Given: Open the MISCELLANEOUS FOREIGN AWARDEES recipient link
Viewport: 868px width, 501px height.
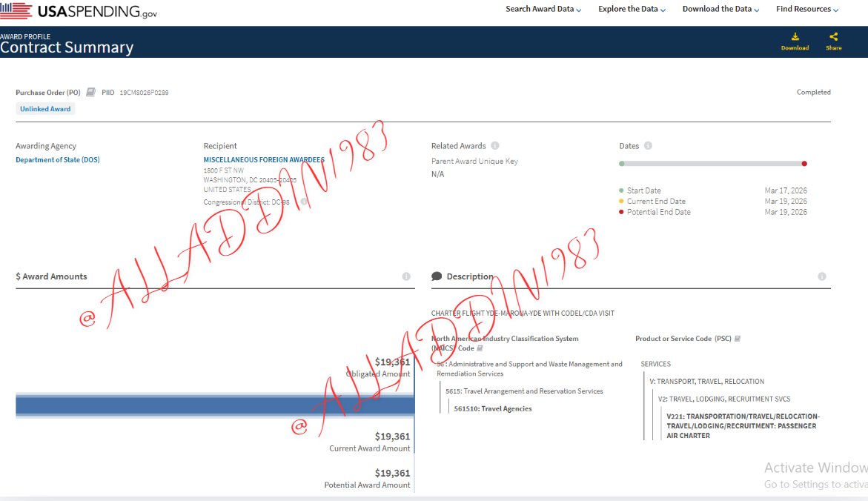Looking at the screenshot, I should pyautogui.click(x=264, y=159).
